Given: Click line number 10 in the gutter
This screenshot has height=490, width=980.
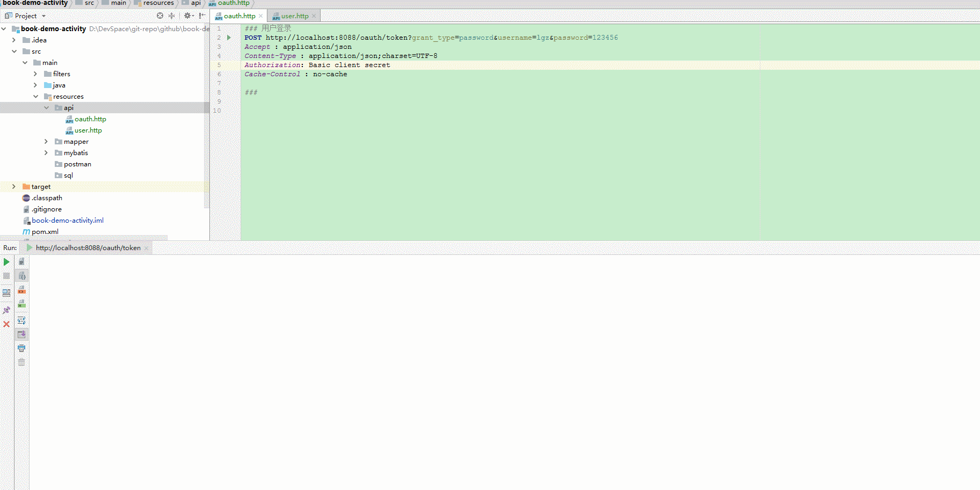Looking at the screenshot, I should pos(217,111).
